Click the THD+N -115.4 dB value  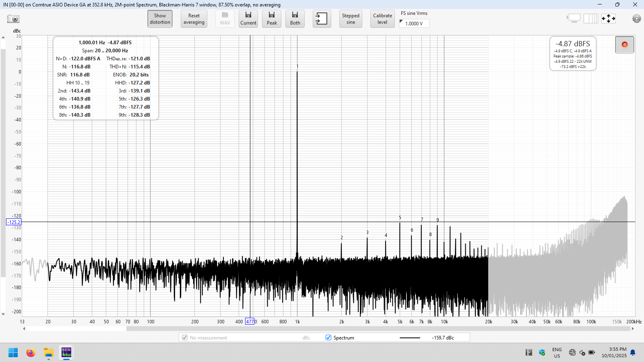[x=139, y=67]
